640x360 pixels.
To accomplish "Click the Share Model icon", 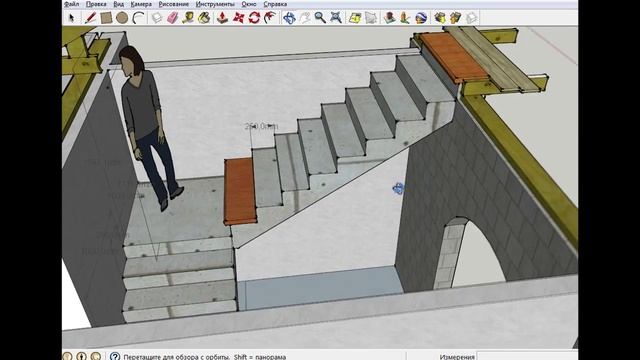I will [456, 18].
